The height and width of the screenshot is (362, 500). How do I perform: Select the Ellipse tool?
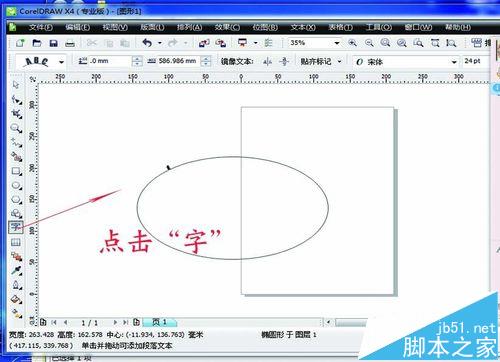pyautogui.click(x=16, y=186)
